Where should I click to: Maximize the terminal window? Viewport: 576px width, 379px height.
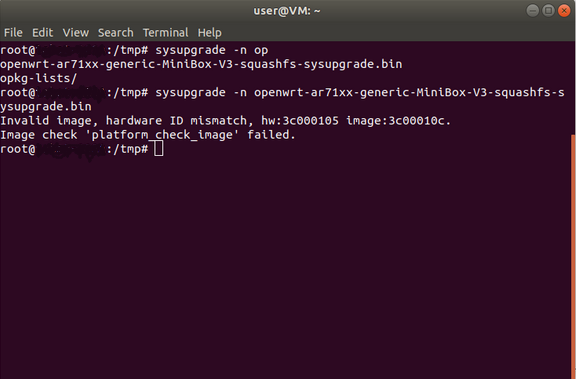click(548, 11)
